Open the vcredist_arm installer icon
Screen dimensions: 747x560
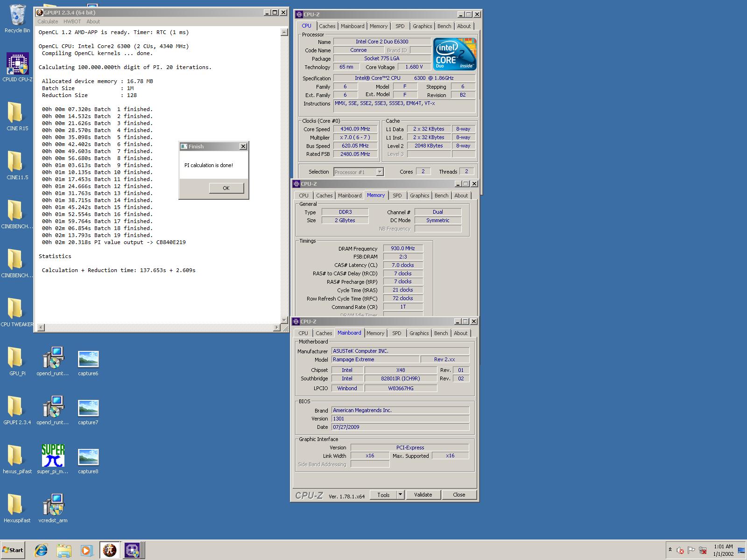pos(53,509)
